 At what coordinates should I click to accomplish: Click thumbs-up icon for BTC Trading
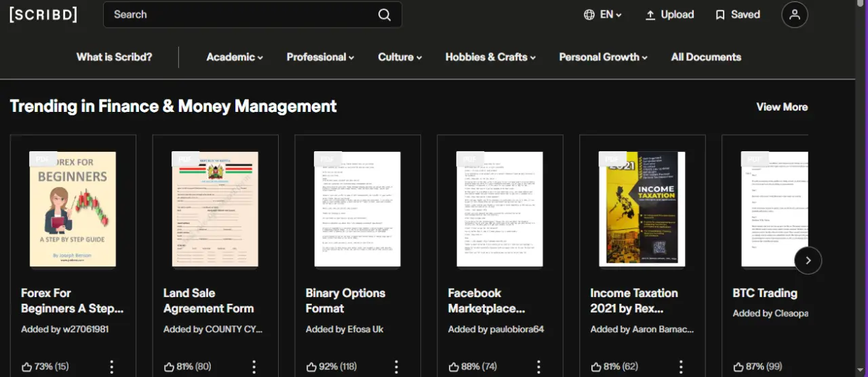738,367
